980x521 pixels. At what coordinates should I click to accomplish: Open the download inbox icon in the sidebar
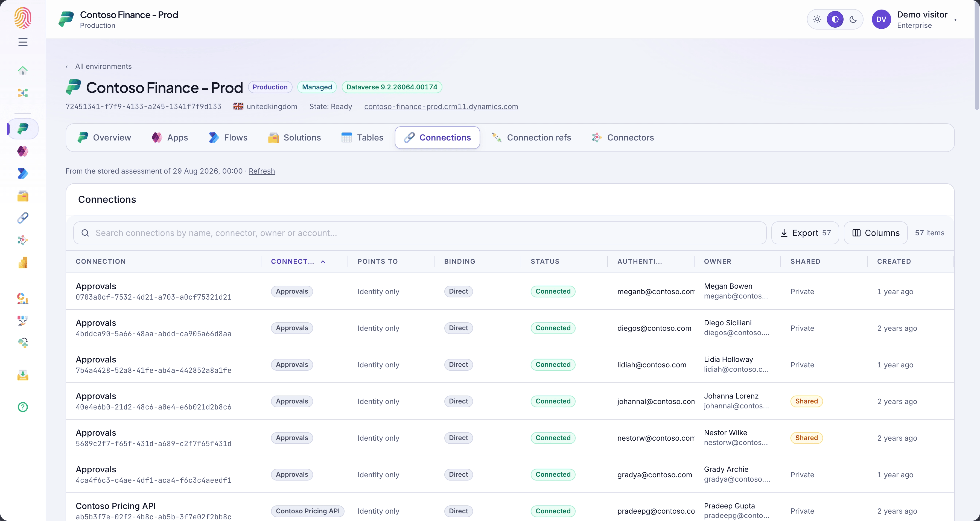(23, 375)
